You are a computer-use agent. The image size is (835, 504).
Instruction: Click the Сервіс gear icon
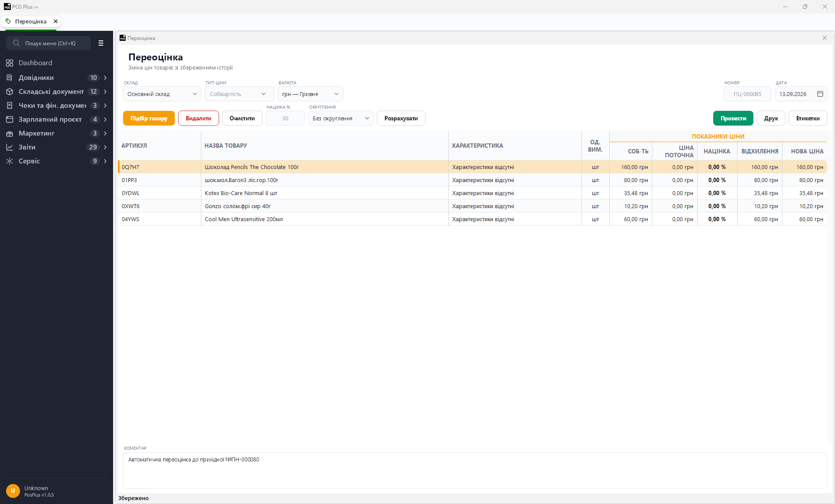pos(10,161)
